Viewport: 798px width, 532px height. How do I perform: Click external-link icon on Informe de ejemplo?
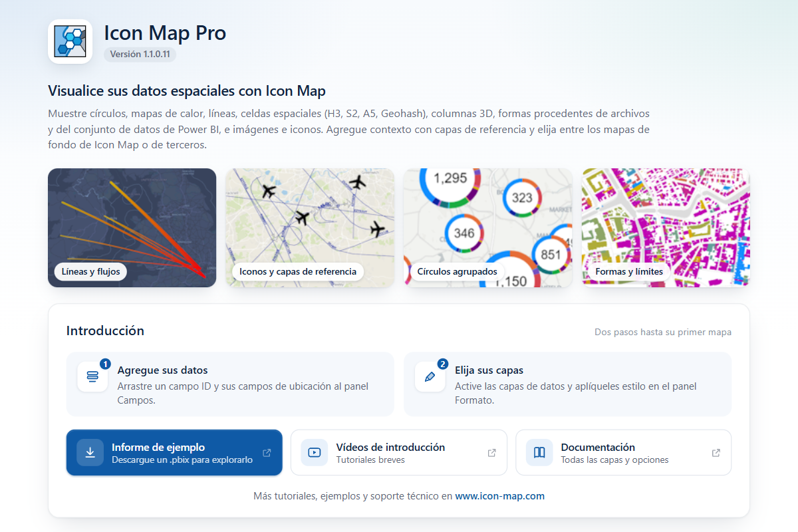267,453
